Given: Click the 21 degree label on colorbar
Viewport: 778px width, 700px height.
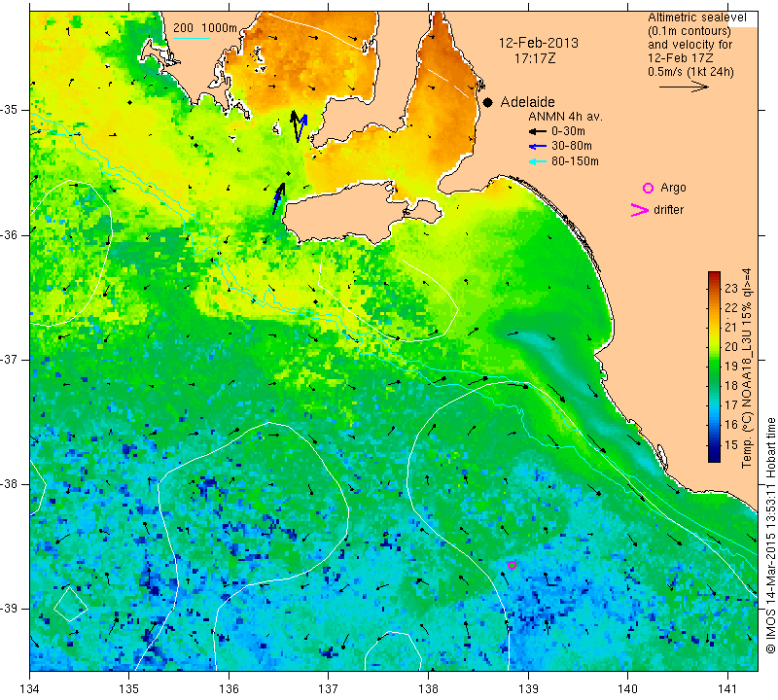Looking at the screenshot, I should 731,328.
